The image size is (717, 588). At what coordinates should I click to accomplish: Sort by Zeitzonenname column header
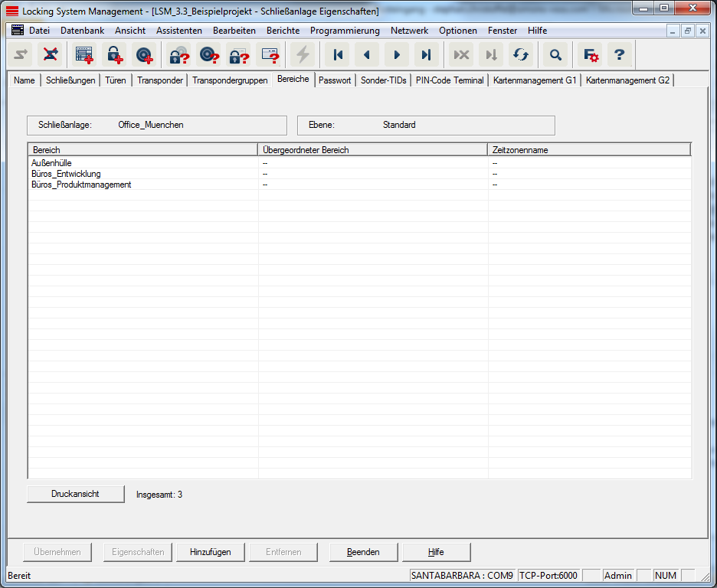point(589,150)
